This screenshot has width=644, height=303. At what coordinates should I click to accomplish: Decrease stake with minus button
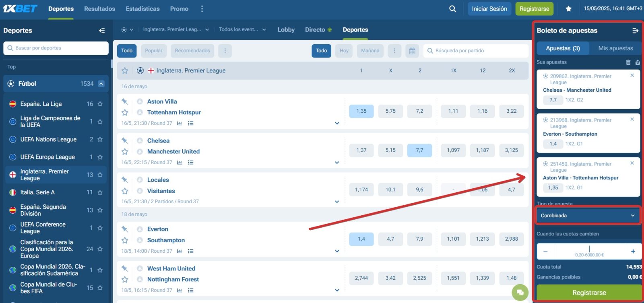(x=545, y=251)
